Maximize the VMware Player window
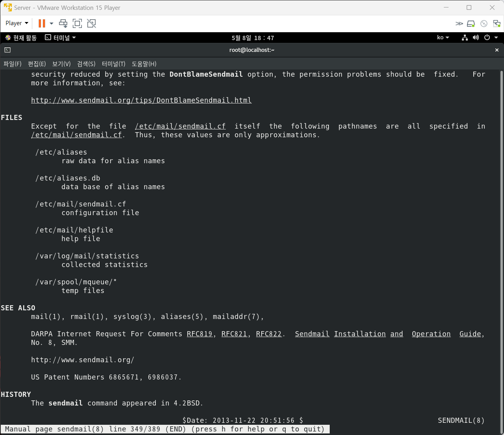This screenshot has height=435, width=504. tap(469, 7)
